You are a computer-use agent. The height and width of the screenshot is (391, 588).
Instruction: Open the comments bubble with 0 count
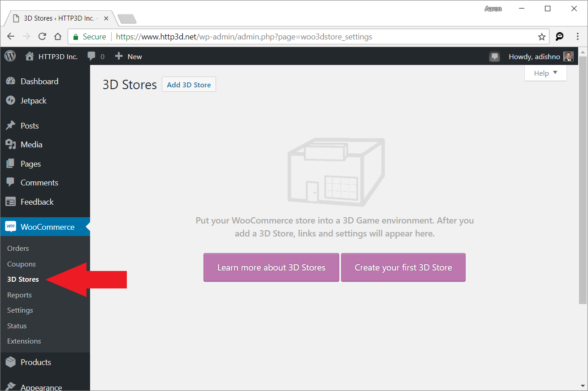96,56
